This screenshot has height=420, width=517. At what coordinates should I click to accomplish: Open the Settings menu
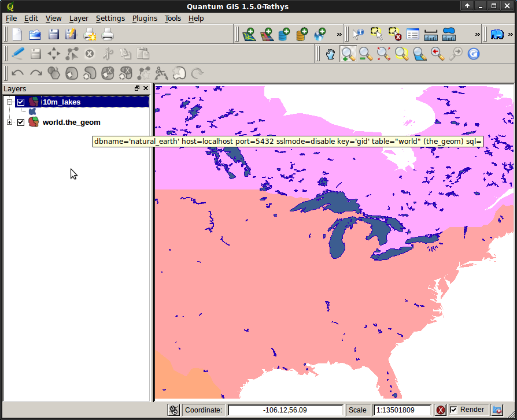coord(110,18)
